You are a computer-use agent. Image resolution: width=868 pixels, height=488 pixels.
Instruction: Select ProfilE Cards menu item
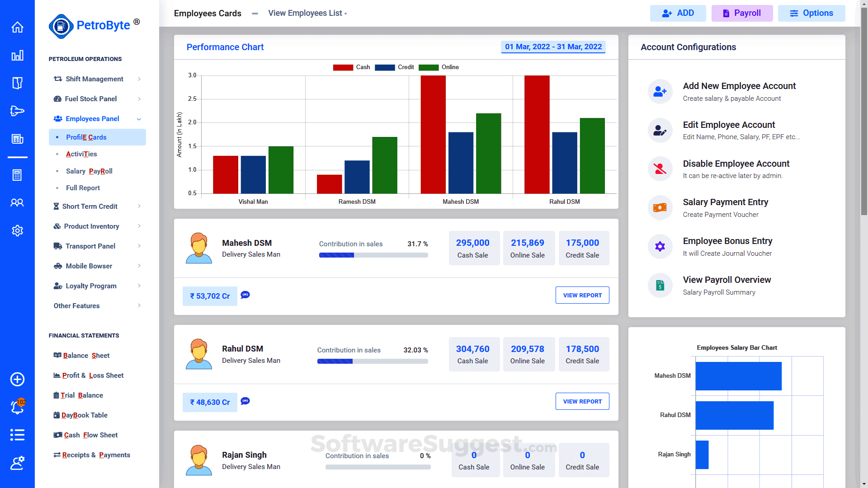click(x=86, y=137)
